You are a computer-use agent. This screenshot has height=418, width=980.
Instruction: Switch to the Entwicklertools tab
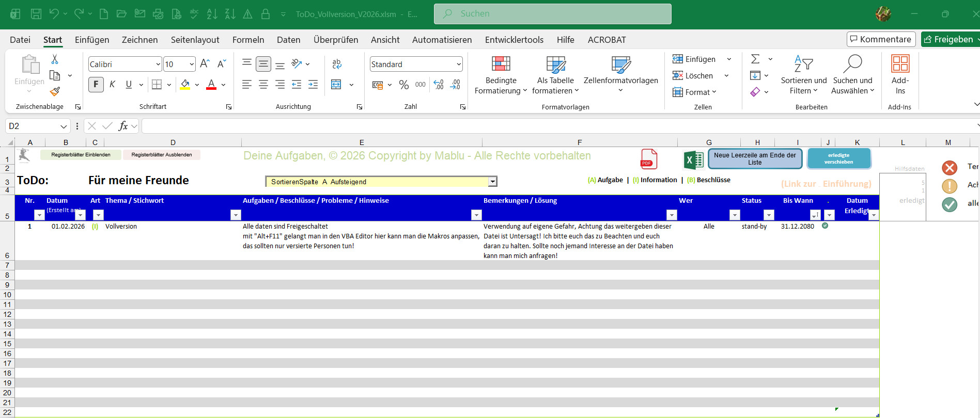514,40
